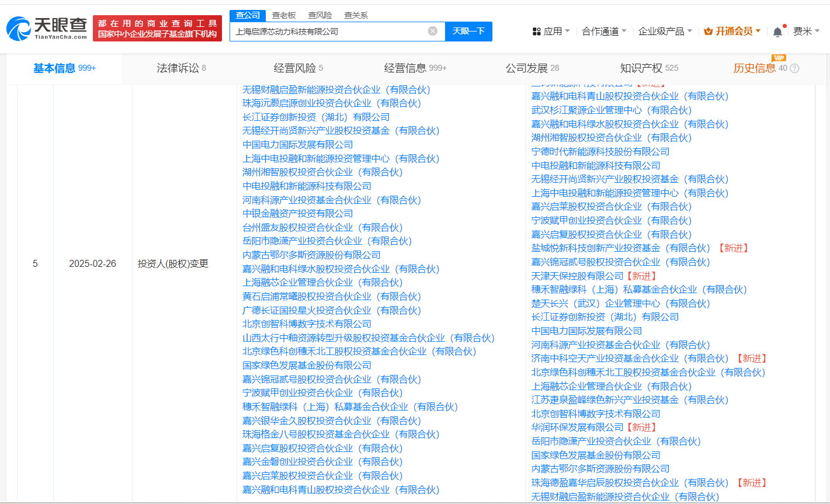Switch to the 法律诉讼 tab
The image size is (830, 504).
point(181,68)
